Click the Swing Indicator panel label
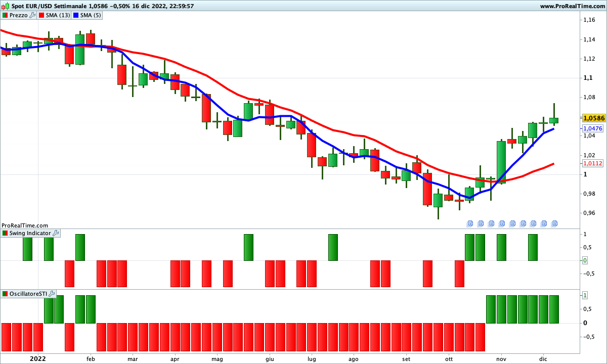Image resolution: width=607 pixels, height=364 pixels. pos(30,233)
